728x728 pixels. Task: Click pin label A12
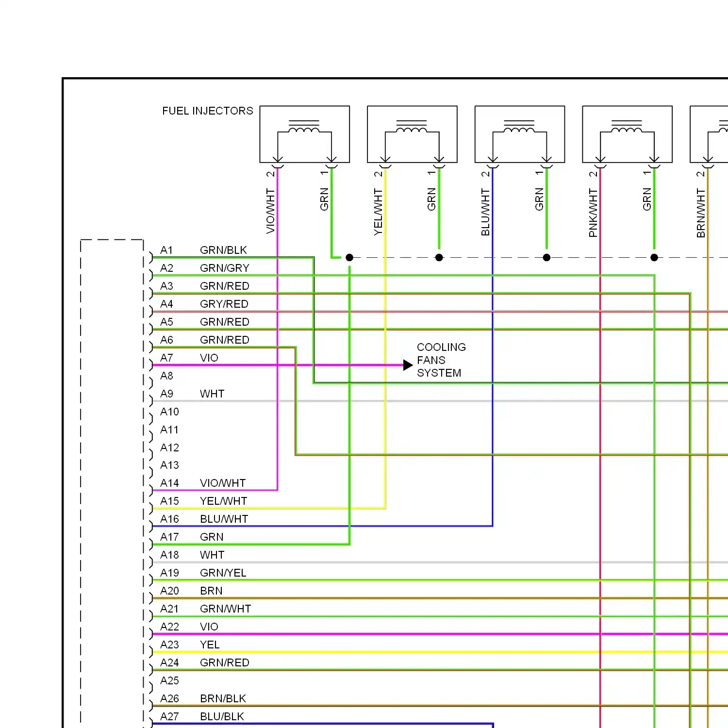click(x=169, y=448)
